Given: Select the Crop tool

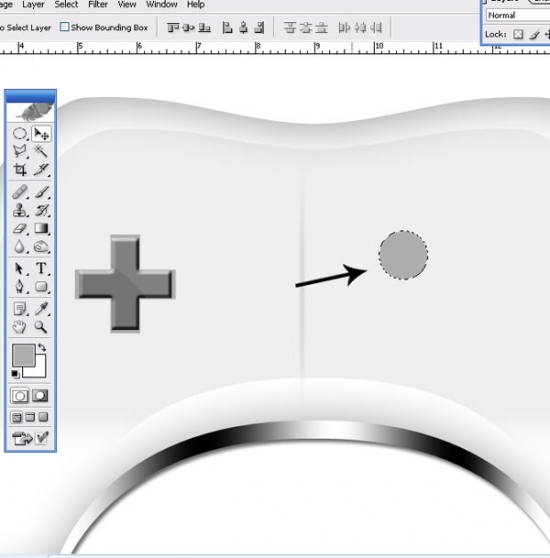Looking at the screenshot, I should click(x=20, y=169).
